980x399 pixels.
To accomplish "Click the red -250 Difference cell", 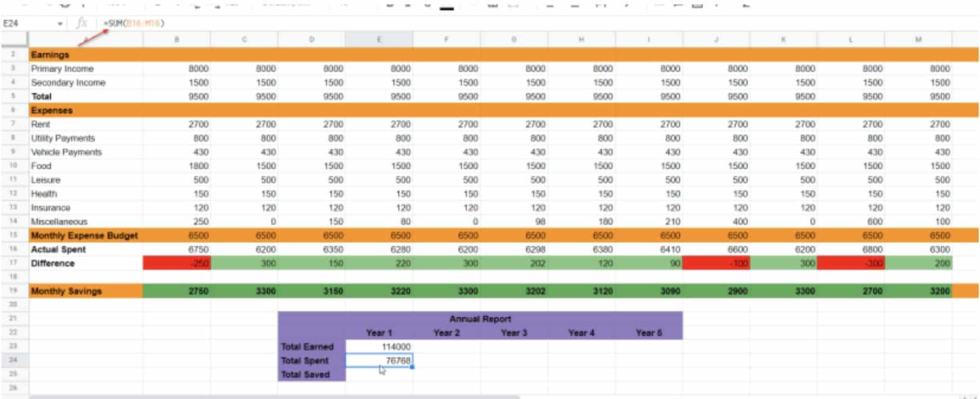I will pyautogui.click(x=177, y=263).
